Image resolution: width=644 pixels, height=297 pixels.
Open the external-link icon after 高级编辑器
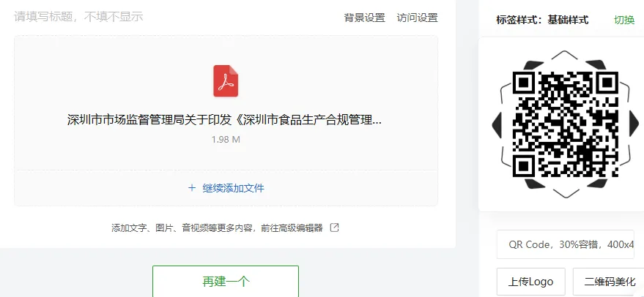tap(335, 228)
